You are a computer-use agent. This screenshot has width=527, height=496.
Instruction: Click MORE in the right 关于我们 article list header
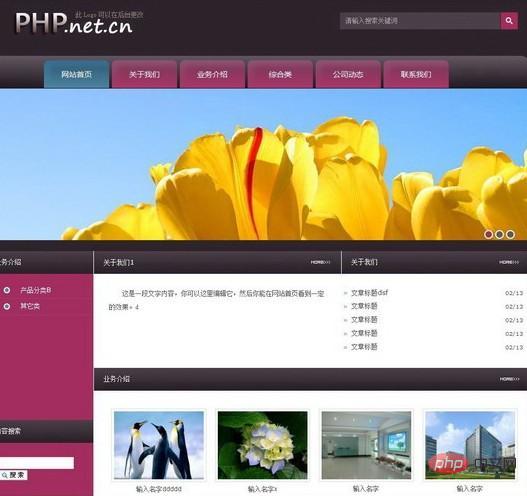(509, 262)
